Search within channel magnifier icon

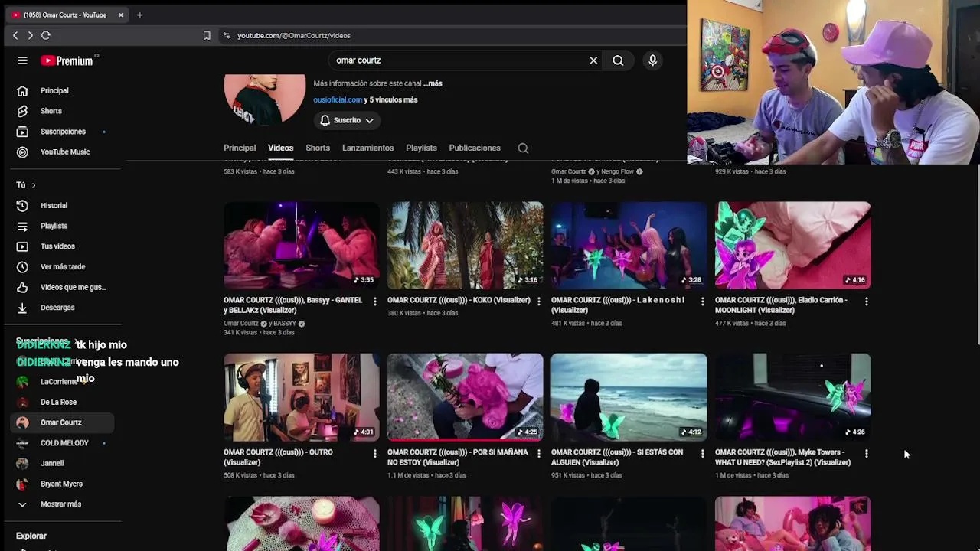(x=523, y=148)
